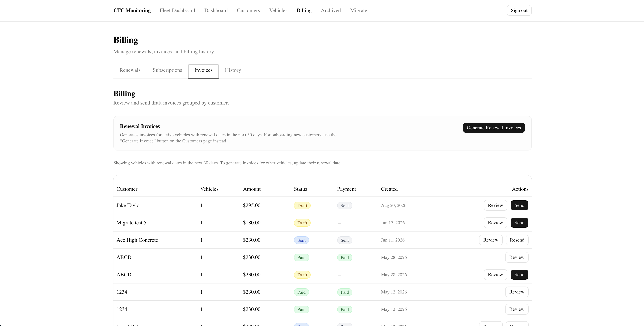
Task: Switch to the Renewals tab
Action: (x=130, y=70)
